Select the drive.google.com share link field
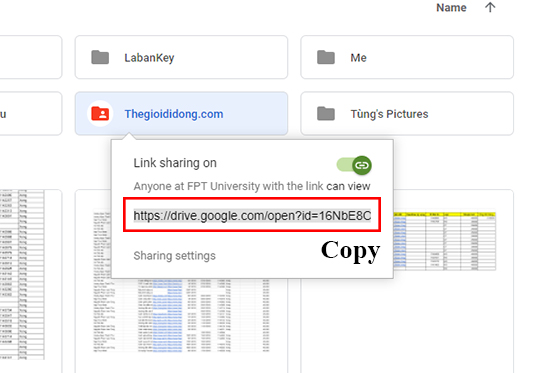 point(252,215)
